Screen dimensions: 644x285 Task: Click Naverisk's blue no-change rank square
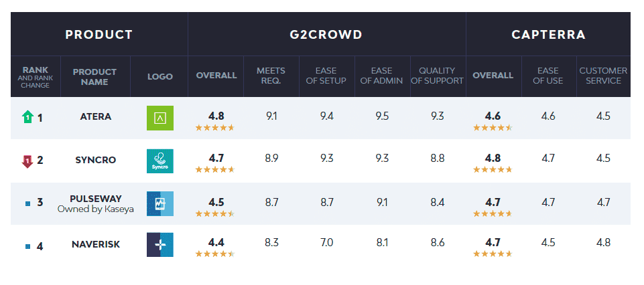(x=28, y=246)
